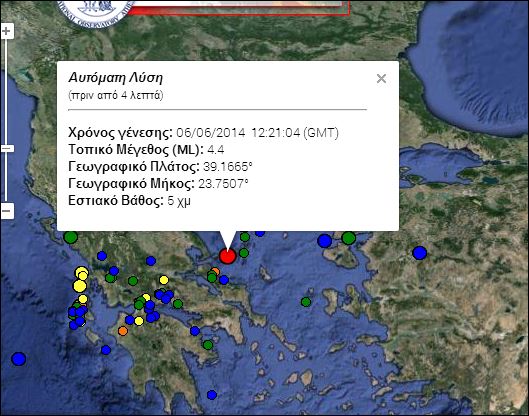Select the large yellow marker near Kefalonia
The image size is (529, 416).
click(x=80, y=286)
